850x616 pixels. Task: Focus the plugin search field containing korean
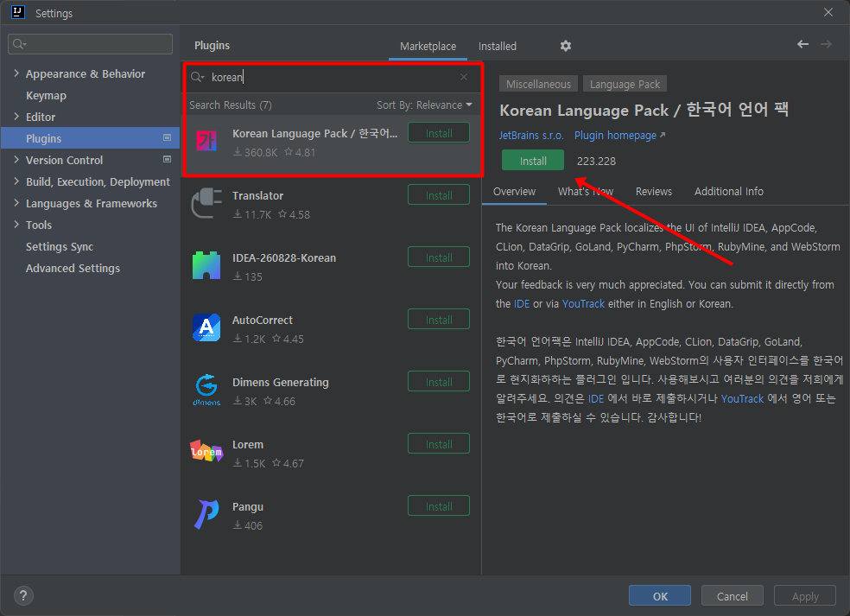click(333, 77)
